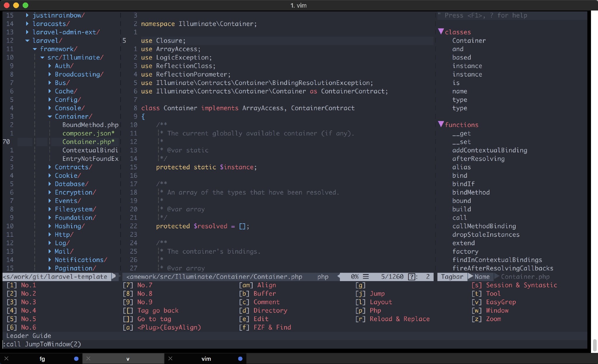Image resolution: width=598 pixels, height=364 pixels.
Task: Click the vim tab at bottom bar
Action: pyautogui.click(x=206, y=358)
